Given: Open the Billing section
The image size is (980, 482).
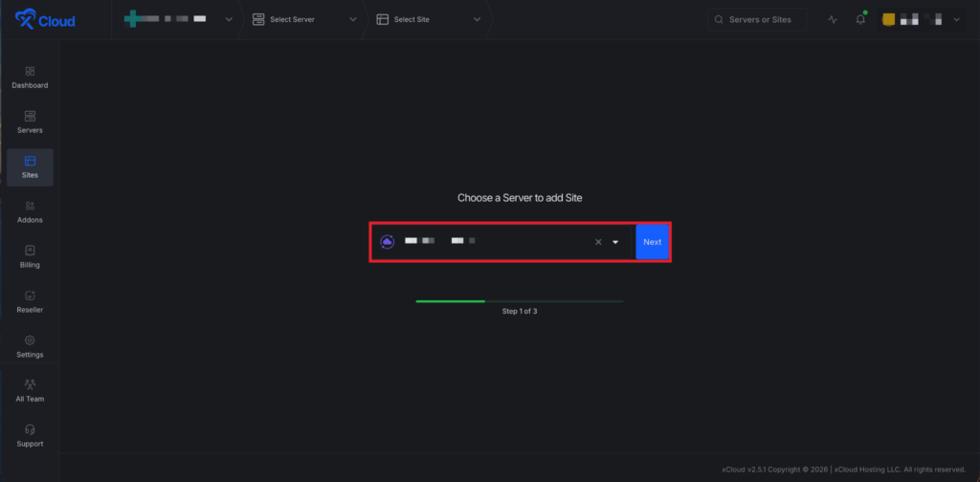Looking at the screenshot, I should [x=30, y=251].
